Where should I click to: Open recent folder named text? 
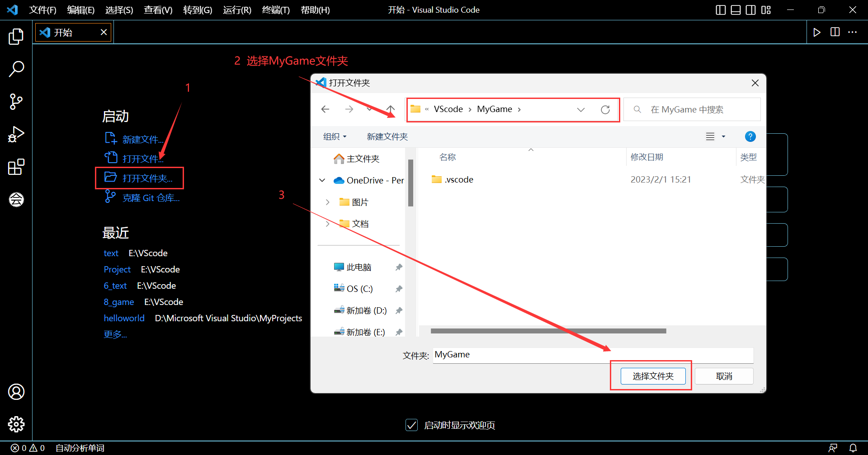pyautogui.click(x=111, y=253)
